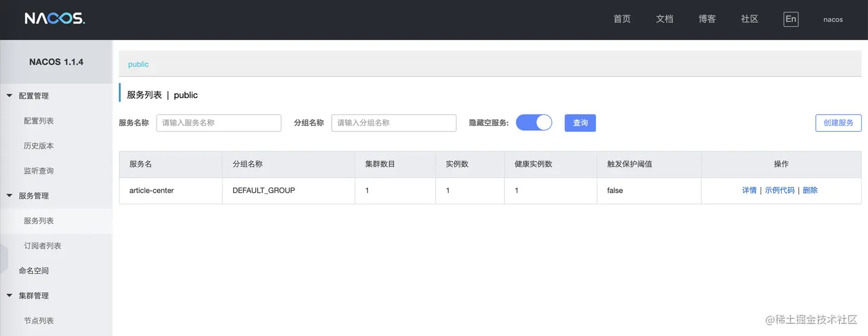Focus the 分组名称 input field
This screenshot has height=336, width=868.
394,123
